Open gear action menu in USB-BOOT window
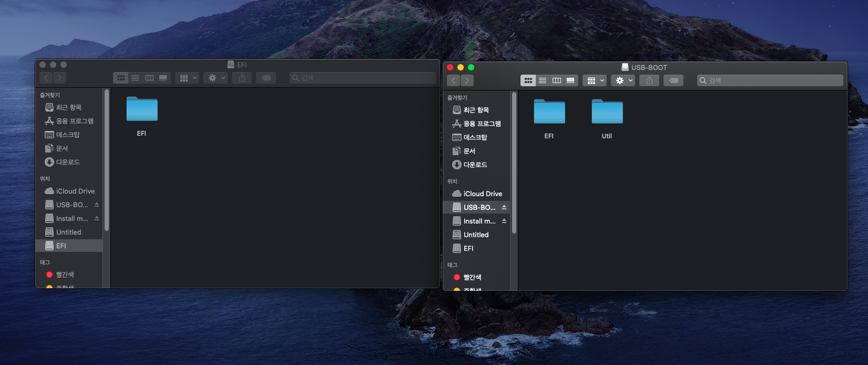 click(623, 80)
